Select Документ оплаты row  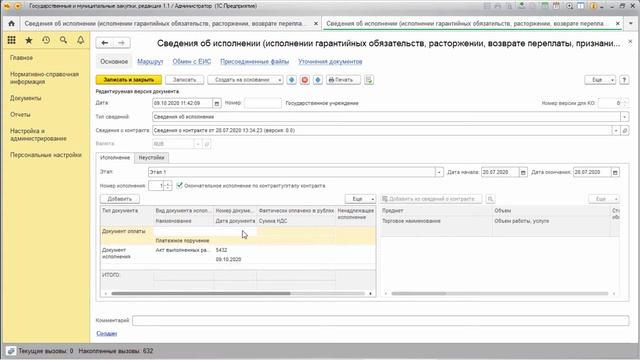(238, 236)
